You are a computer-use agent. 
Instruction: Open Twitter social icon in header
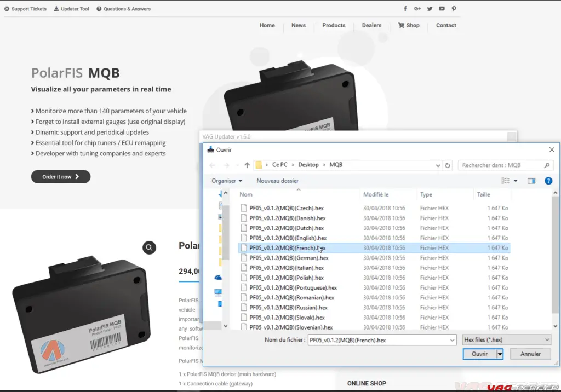coord(430,9)
